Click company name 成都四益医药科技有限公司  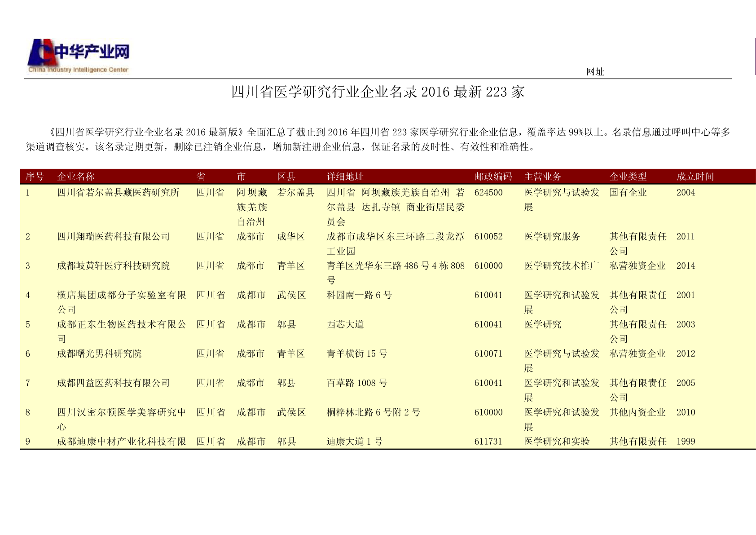coord(114,383)
